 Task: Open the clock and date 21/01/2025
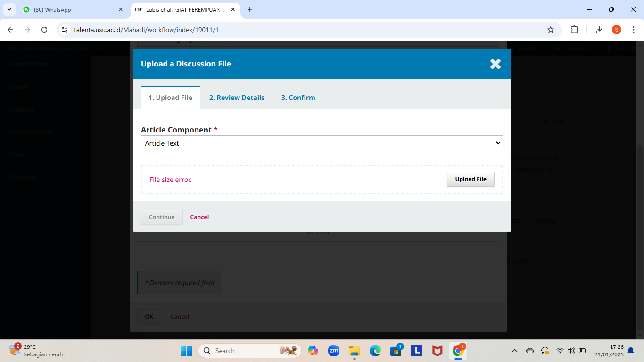click(609, 351)
